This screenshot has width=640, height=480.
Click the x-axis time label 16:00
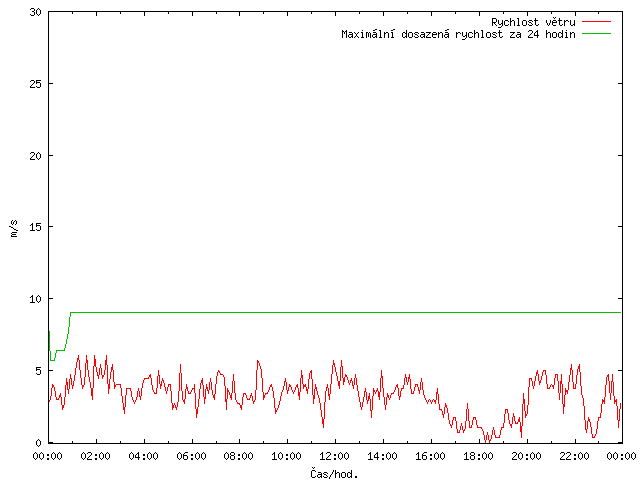point(430,456)
